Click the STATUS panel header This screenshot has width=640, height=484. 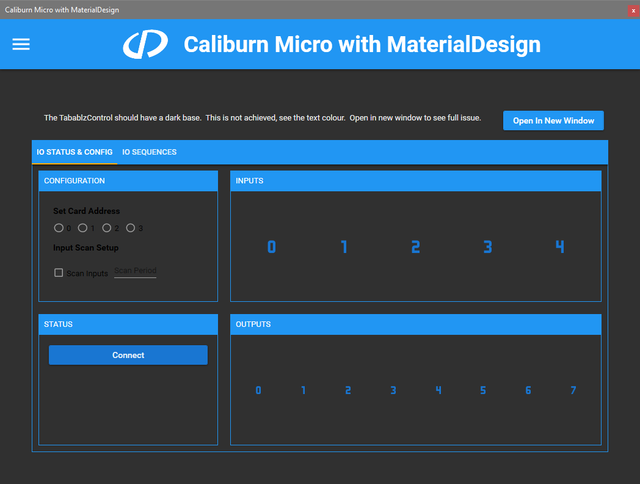click(128, 324)
